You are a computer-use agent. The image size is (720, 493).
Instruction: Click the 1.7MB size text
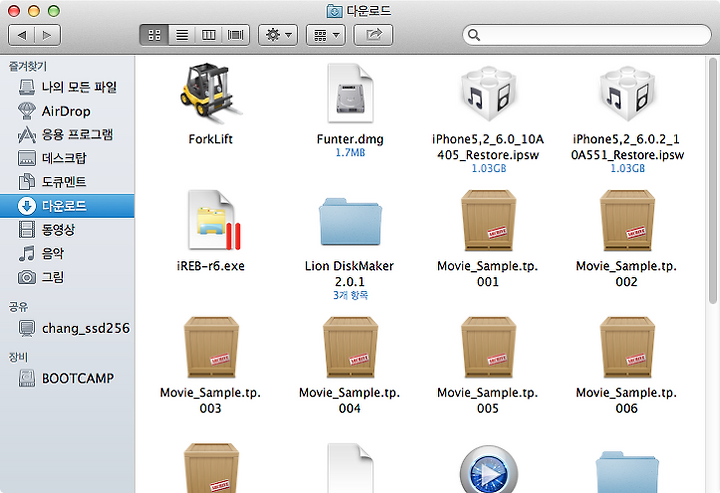pos(350,153)
